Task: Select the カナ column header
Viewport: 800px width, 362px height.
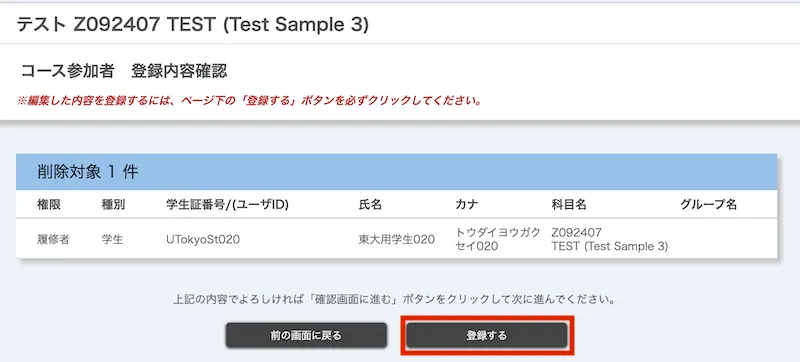Action: coord(467,205)
